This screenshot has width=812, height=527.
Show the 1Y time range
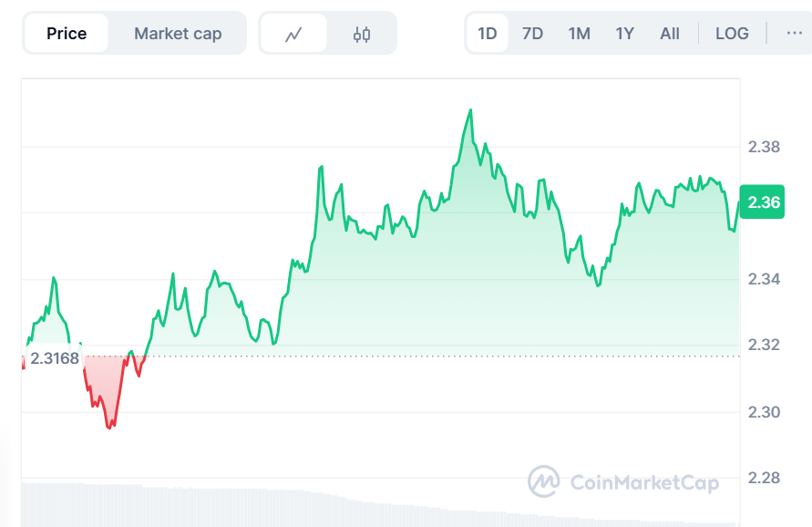624,34
